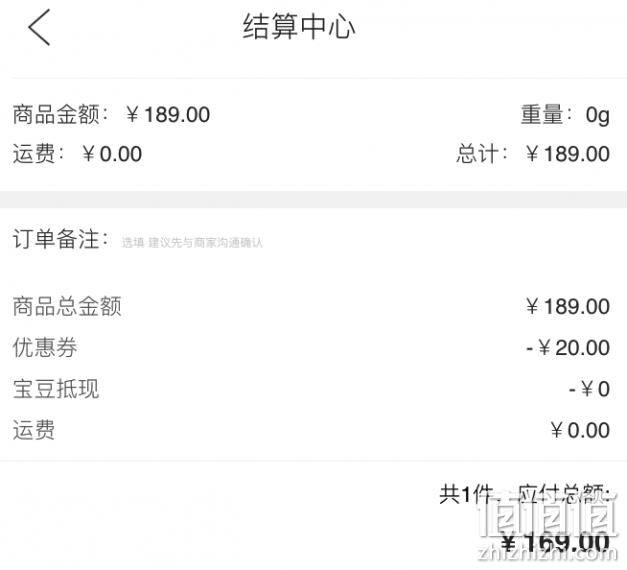Tap the -¥0 宝豆 deduction value

click(589, 389)
